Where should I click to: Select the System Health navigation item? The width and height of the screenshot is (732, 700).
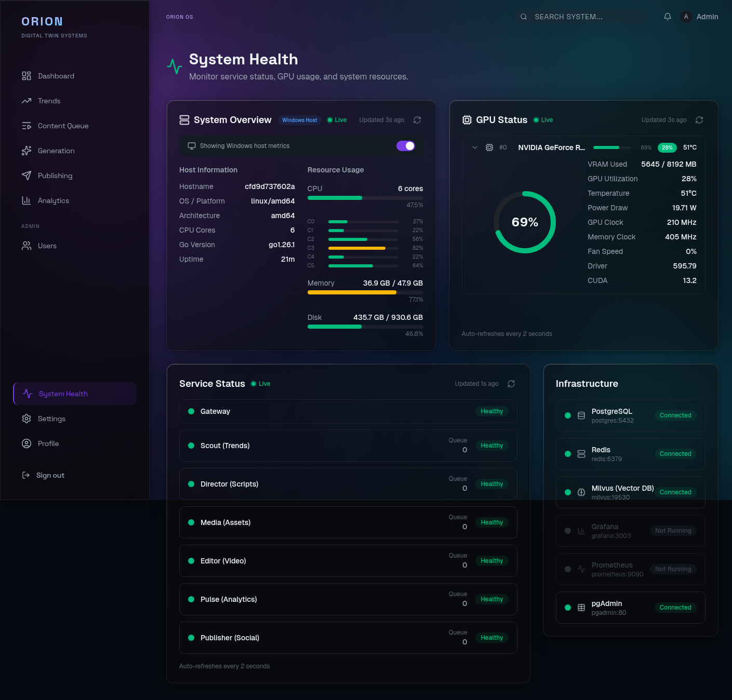[x=63, y=394]
